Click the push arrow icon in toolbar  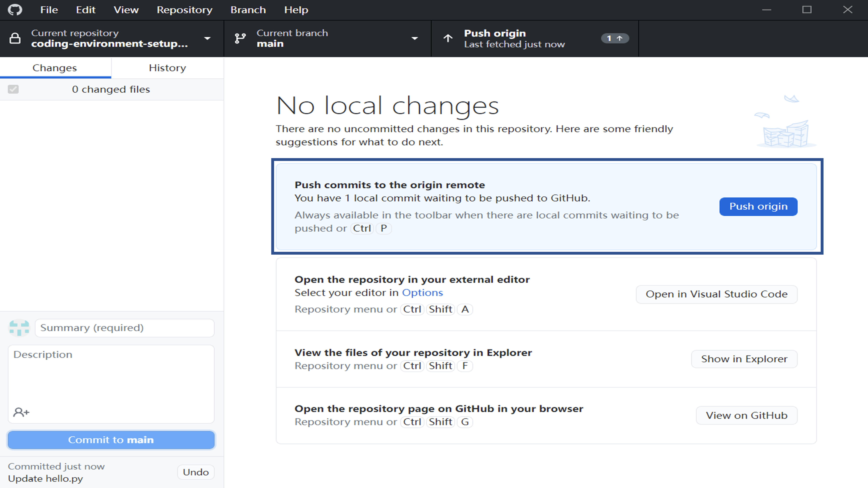(448, 38)
